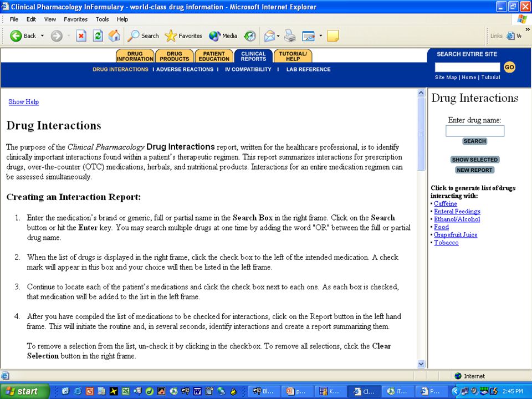Open the Tobacco interactions link
Viewport: 532px width, 399px height.
(x=446, y=243)
